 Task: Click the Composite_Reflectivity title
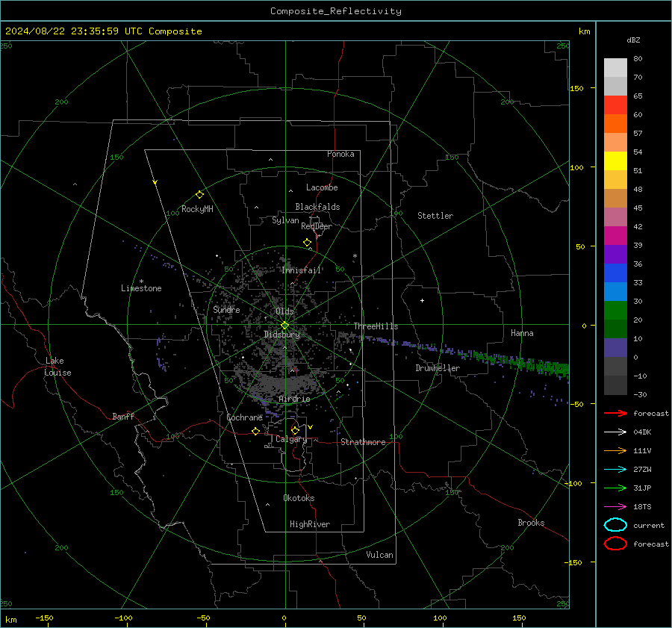coord(336,11)
